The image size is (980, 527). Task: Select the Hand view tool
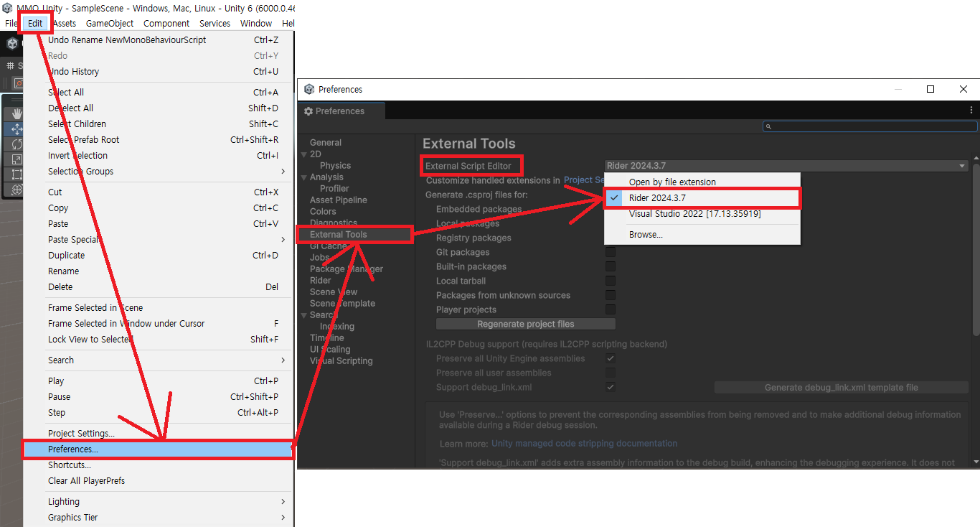click(17, 113)
